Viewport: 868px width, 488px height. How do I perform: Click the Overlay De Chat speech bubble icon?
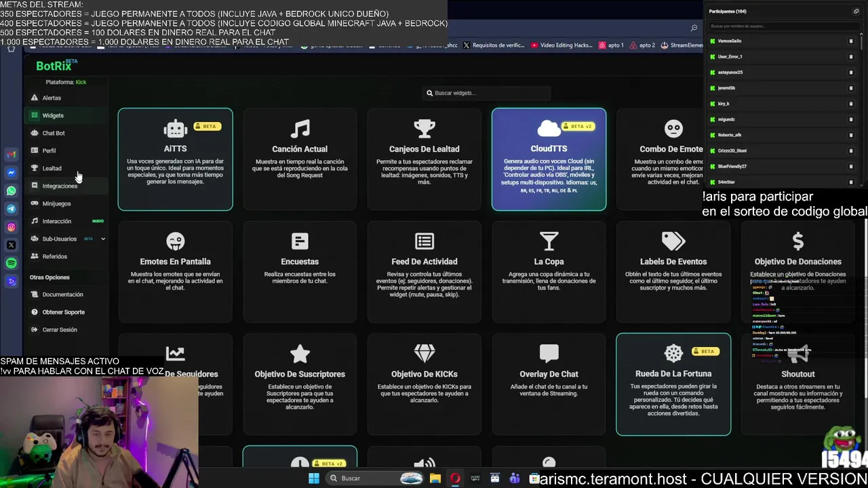(x=549, y=353)
